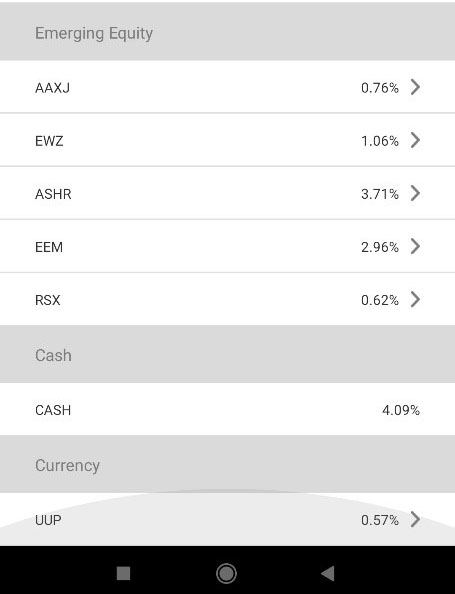Select the RSX ticker label
This screenshot has height=594, width=455.
pos(47,300)
